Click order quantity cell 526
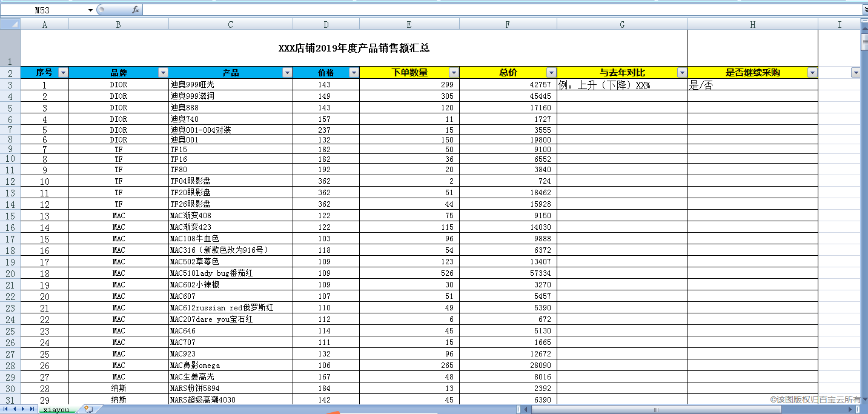This screenshot has width=868, height=414. pos(409,273)
